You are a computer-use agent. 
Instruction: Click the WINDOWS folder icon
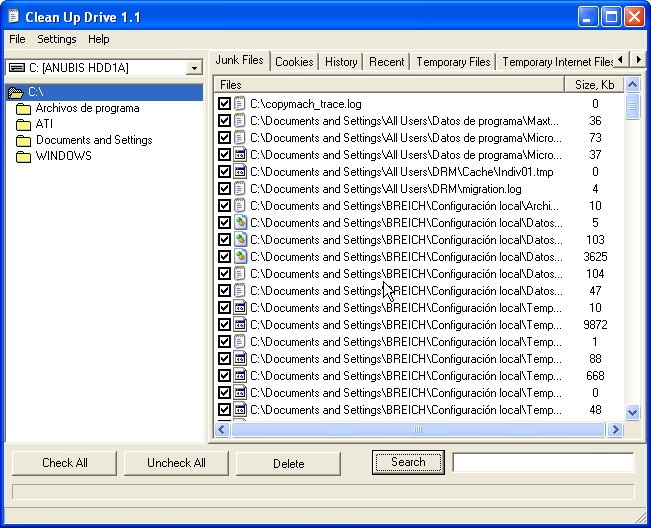23,156
